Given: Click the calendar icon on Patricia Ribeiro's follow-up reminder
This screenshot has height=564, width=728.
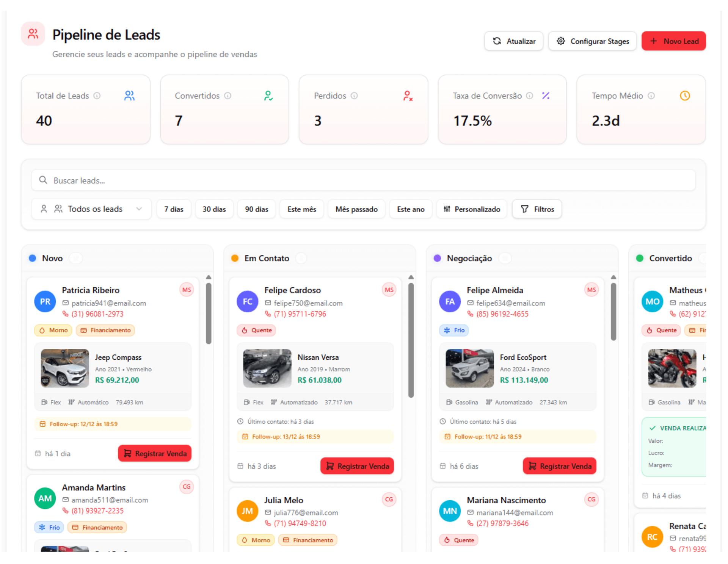Looking at the screenshot, I should (x=42, y=424).
